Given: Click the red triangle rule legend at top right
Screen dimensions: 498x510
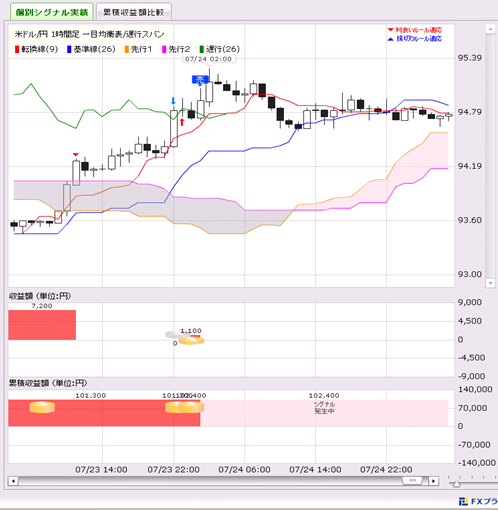Looking at the screenshot, I should pos(415,30).
